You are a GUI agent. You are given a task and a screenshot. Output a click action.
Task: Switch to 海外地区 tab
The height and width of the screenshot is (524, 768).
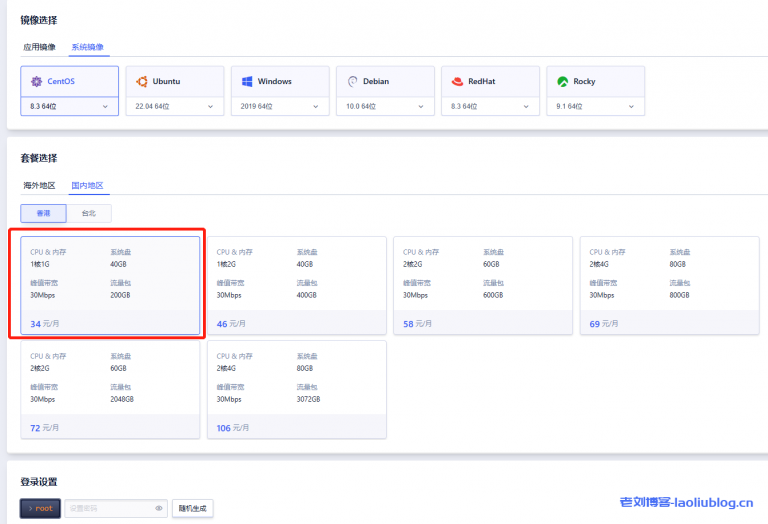40,185
